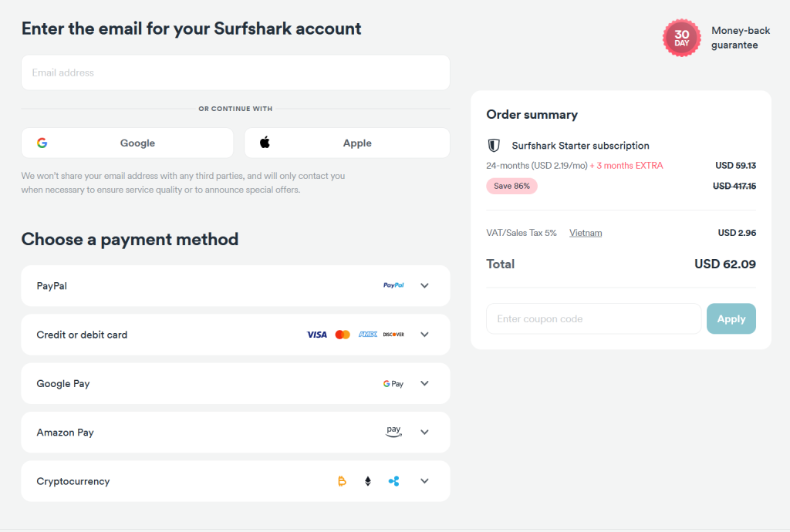Expand the Google Pay payment option
Viewport: 790px width, 532px height.
coord(424,383)
